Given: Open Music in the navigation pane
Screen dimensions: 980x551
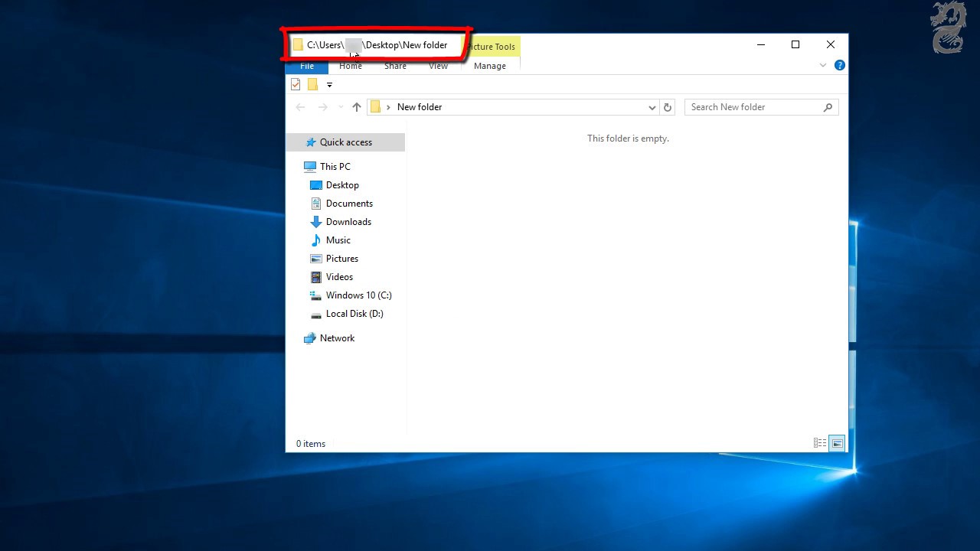Looking at the screenshot, I should (338, 240).
